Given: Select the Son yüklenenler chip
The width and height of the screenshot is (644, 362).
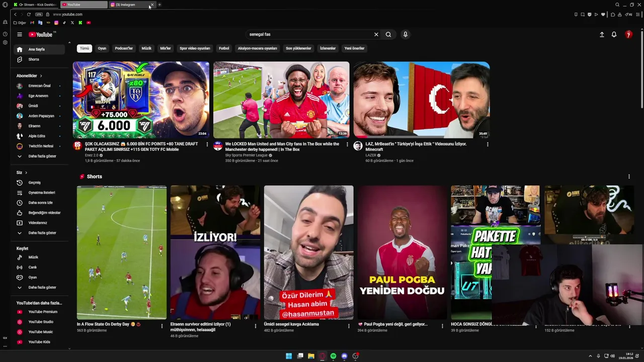Looking at the screenshot, I should tap(298, 48).
